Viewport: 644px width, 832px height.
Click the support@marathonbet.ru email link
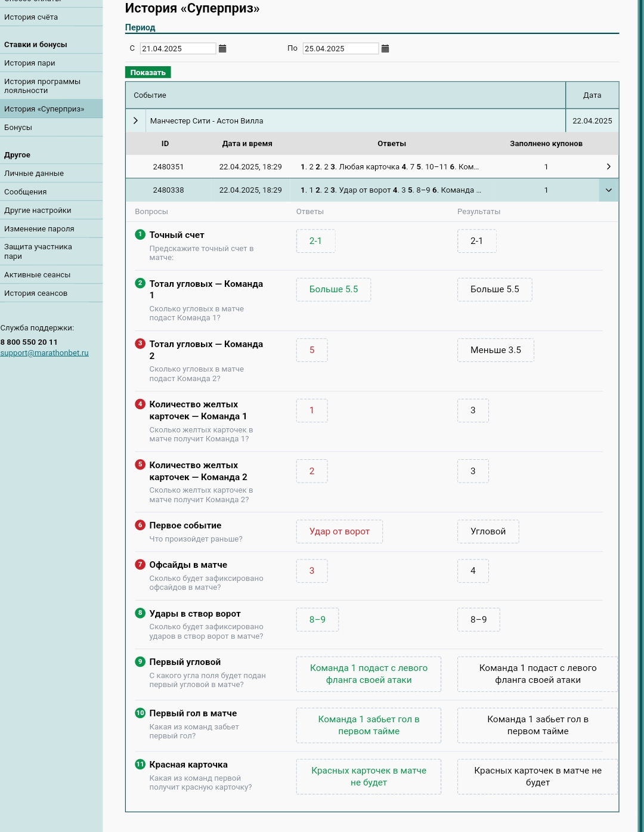(44, 353)
